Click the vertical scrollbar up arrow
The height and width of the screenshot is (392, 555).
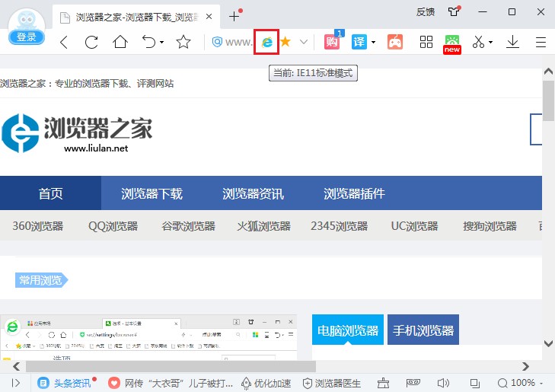[548, 72]
